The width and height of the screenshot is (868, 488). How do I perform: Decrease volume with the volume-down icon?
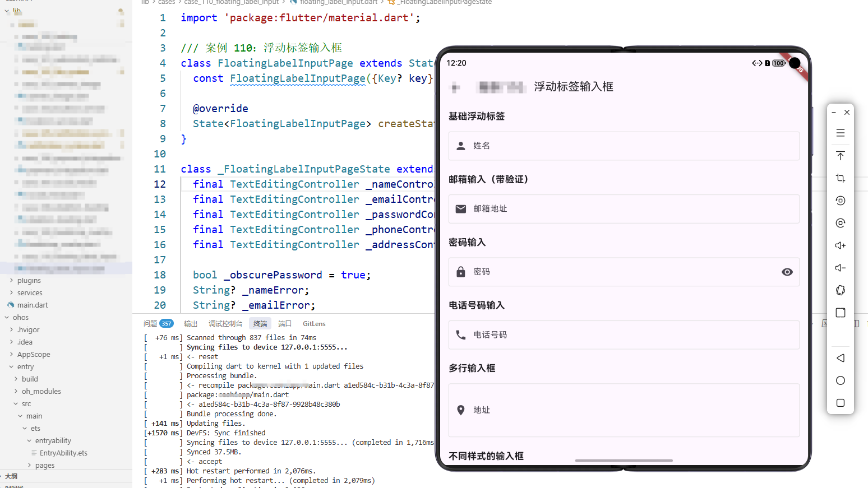[840, 267]
